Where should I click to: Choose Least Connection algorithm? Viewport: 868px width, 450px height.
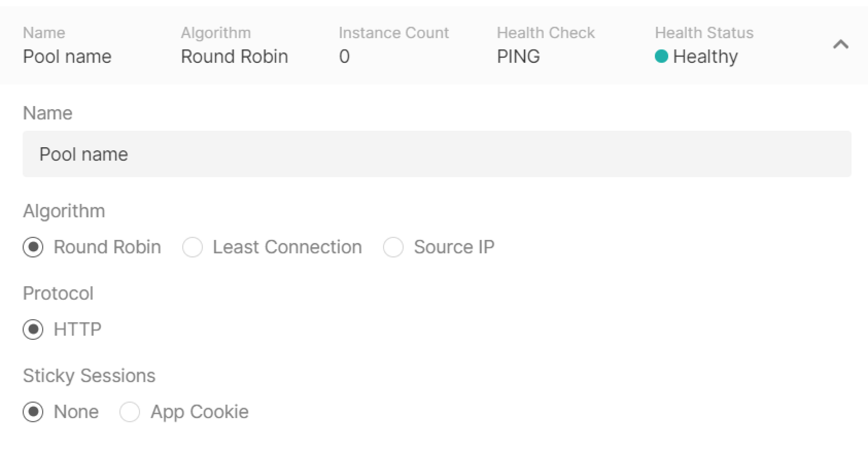pos(192,247)
